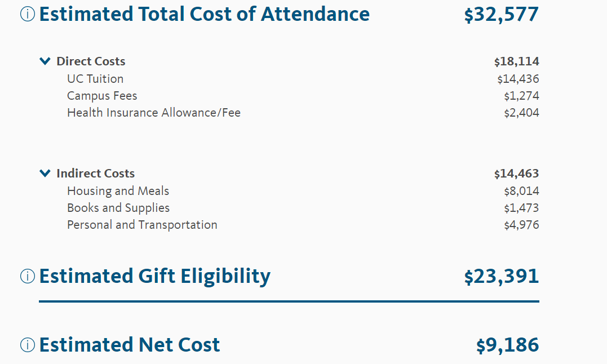Screen dimensions: 607x364
Task: Click info icon beside Estimated Gift Eligibility
Action: pos(27,276)
